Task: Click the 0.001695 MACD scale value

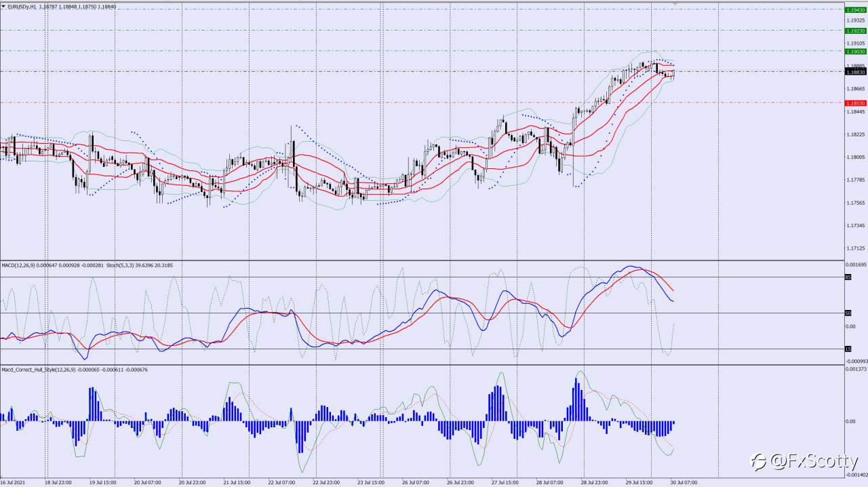Action: [x=856, y=264]
